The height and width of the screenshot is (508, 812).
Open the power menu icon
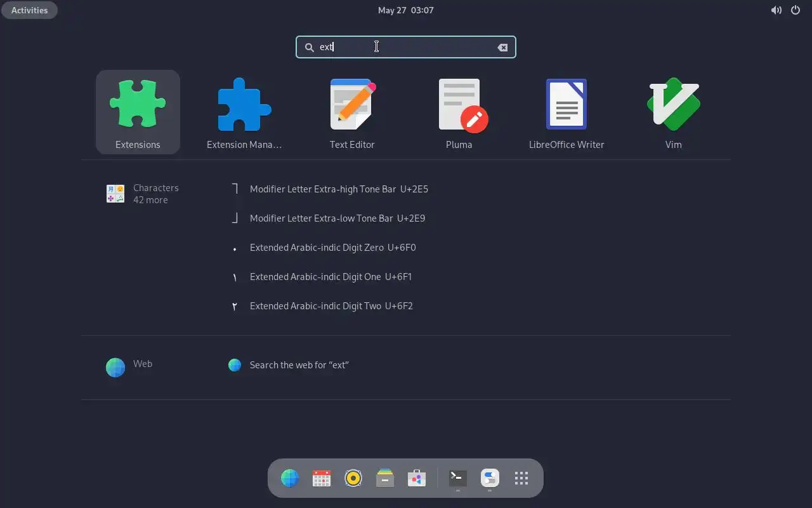(x=796, y=10)
